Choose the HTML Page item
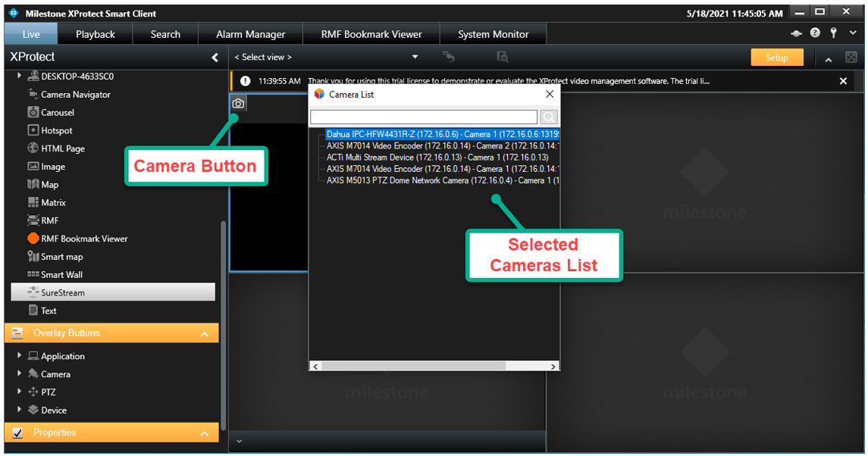The height and width of the screenshot is (456, 868). coord(62,148)
